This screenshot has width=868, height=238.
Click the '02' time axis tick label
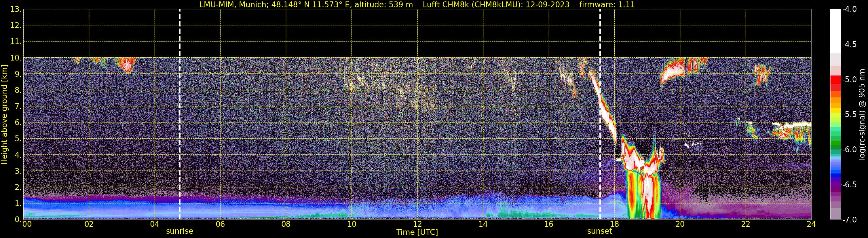click(89, 224)
